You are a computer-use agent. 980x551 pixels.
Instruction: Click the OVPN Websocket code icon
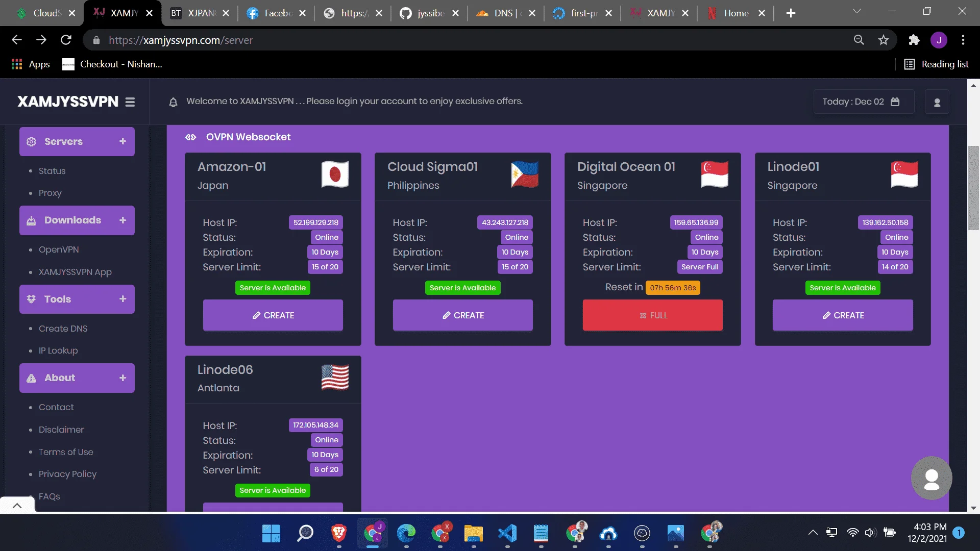pyautogui.click(x=190, y=137)
